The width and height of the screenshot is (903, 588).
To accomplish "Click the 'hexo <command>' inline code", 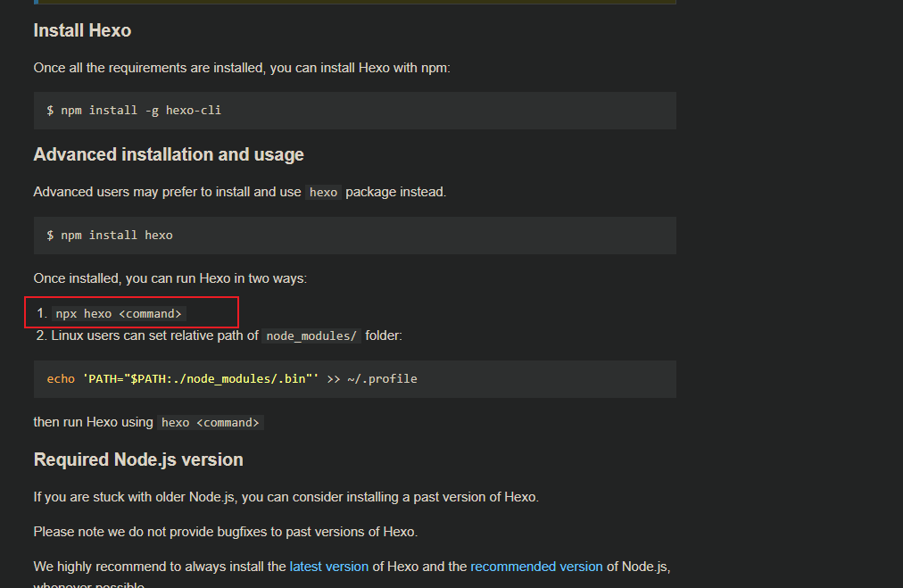I will pos(211,423).
